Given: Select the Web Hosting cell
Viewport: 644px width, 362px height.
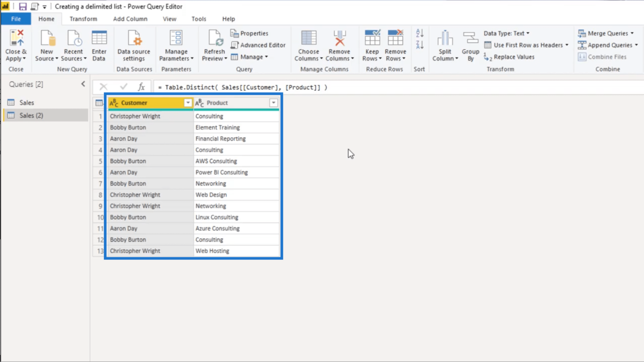Looking at the screenshot, I should pos(237,251).
